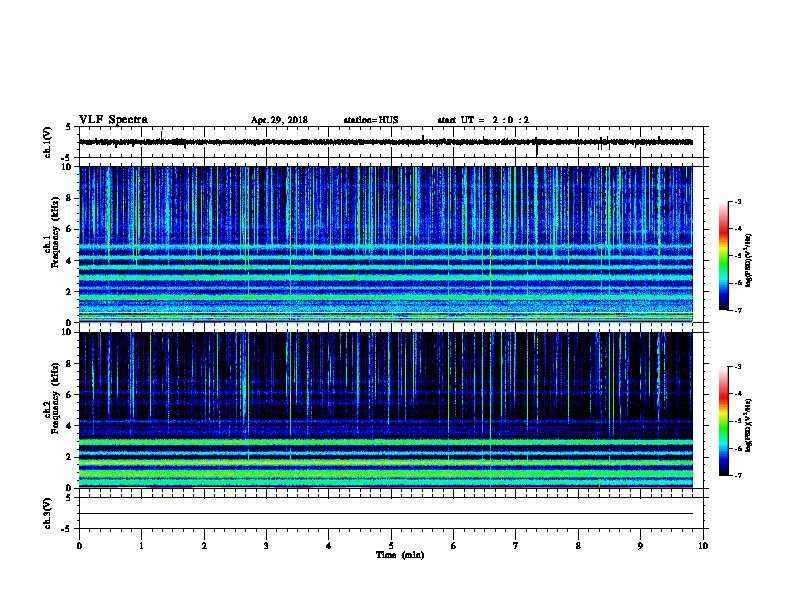
Task: Click the flat ch.3 voltage trace line
Action: click(386, 514)
